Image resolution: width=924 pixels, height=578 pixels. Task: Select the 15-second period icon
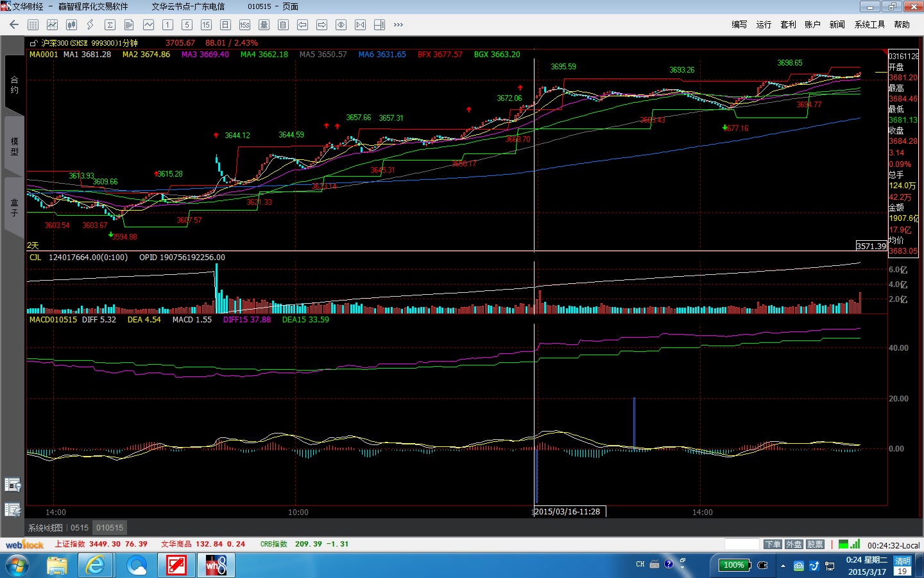coord(244,24)
